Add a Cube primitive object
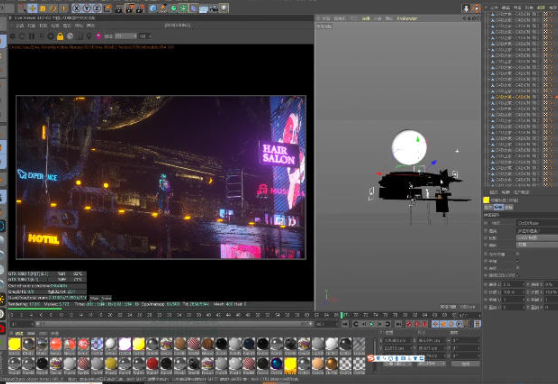Image resolution: width=558 pixels, height=384 pixels. (x=153, y=8)
